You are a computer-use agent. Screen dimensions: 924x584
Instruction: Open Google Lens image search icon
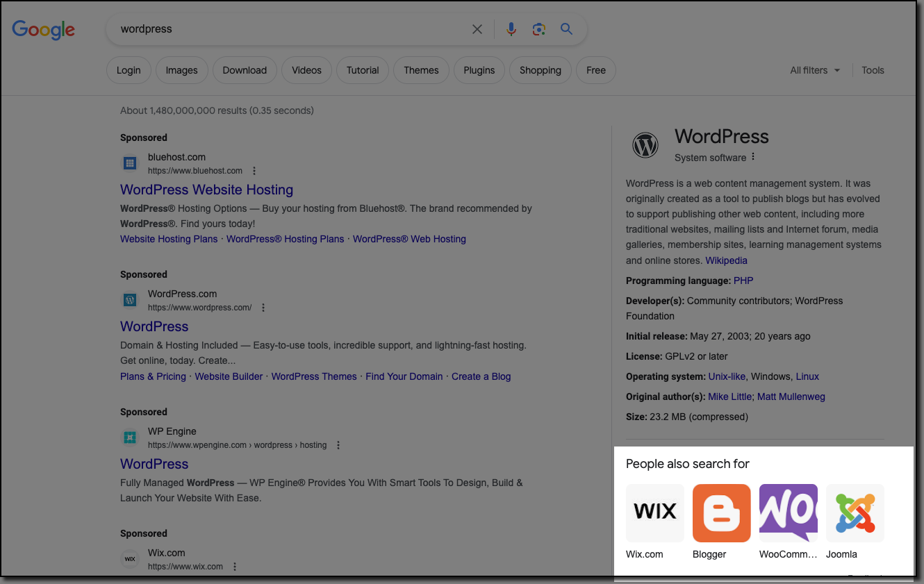[x=538, y=29]
